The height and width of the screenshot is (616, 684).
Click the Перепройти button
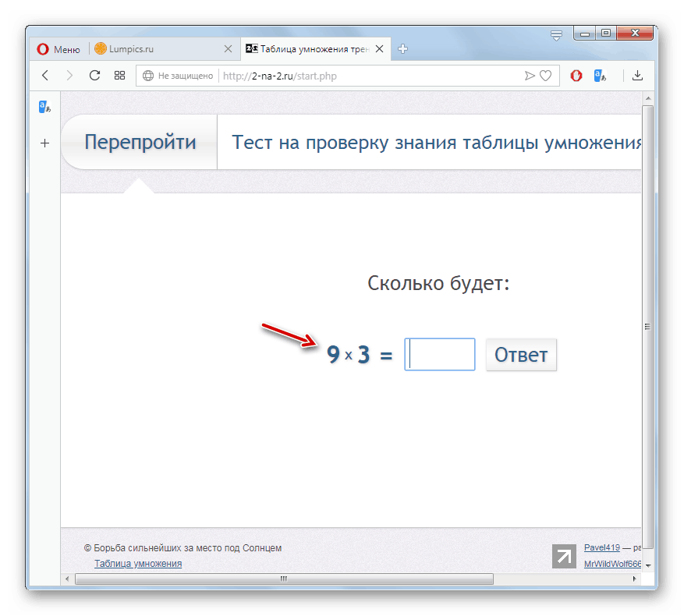pyautogui.click(x=140, y=142)
